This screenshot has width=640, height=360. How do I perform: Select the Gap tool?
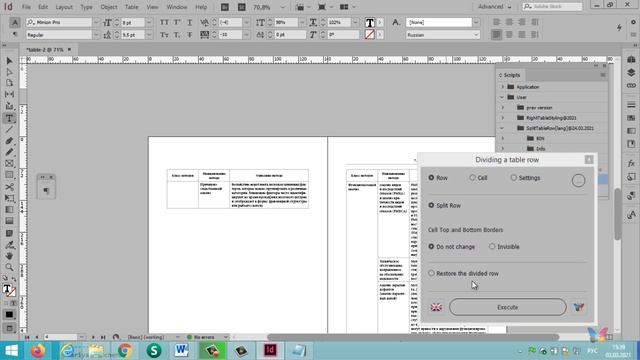click(9, 94)
